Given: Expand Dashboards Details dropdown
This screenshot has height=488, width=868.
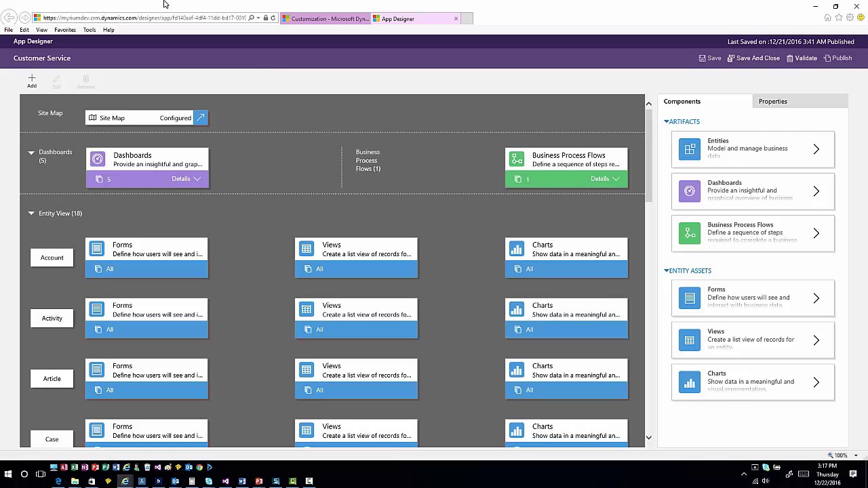Looking at the screenshot, I should point(186,179).
